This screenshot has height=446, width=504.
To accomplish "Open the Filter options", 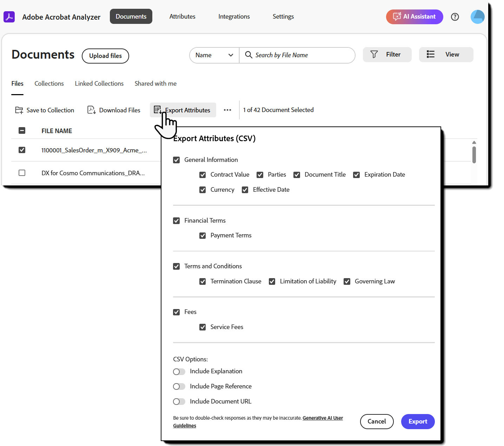I will tap(387, 54).
